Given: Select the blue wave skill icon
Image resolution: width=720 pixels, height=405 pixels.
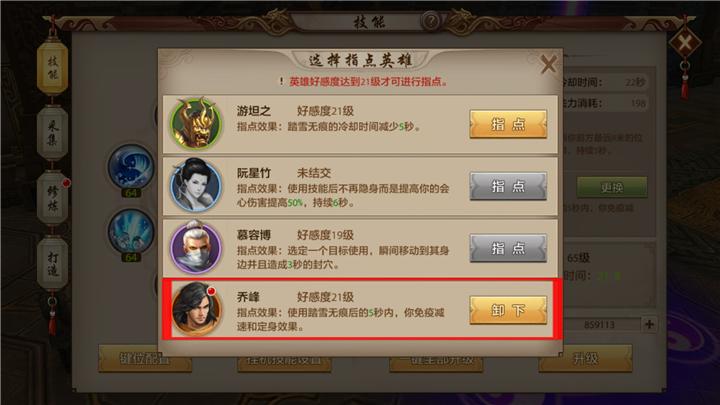Looking at the screenshot, I should coord(131,167).
